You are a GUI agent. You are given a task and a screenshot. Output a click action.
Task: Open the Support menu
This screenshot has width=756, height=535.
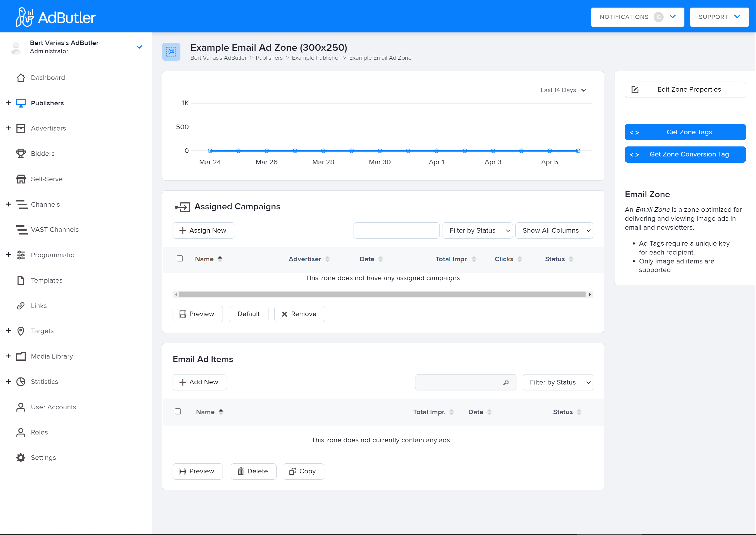(719, 17)
